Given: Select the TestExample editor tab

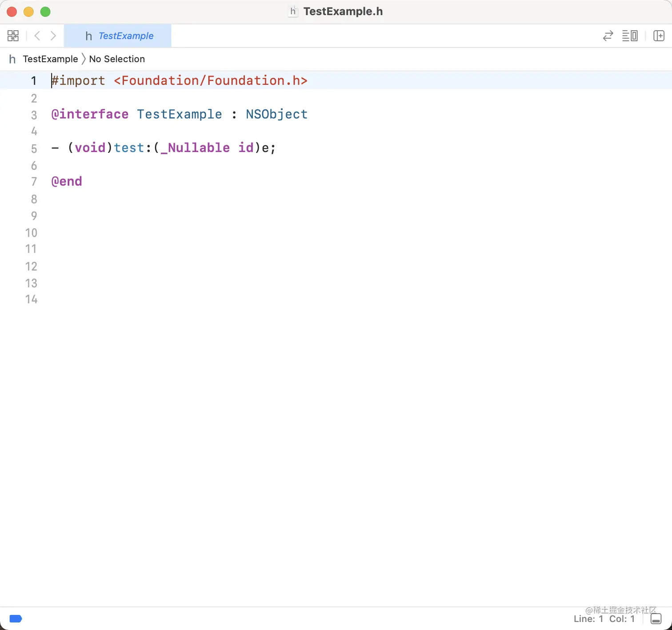Looking at the screenshot, I should click(x=118, y=36).
